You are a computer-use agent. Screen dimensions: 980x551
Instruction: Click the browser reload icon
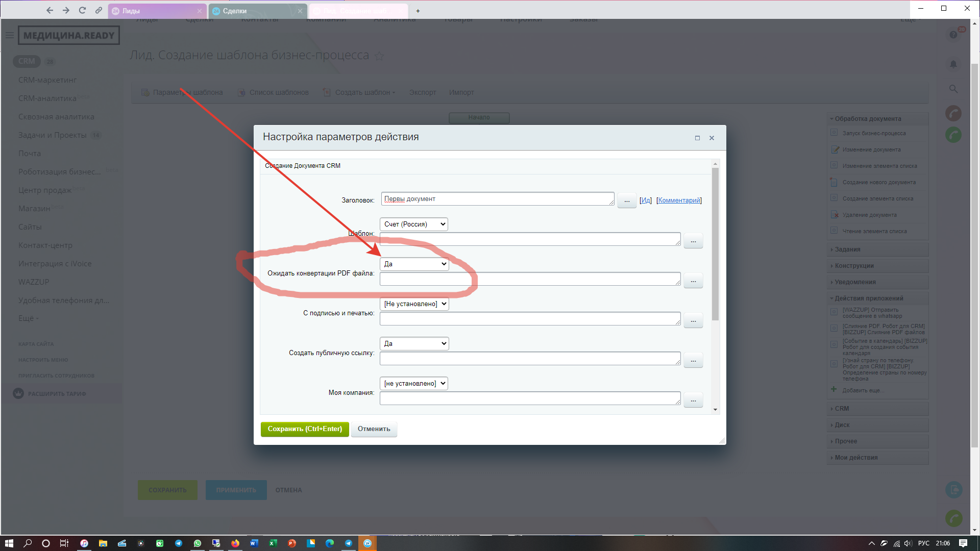point(82,10)
